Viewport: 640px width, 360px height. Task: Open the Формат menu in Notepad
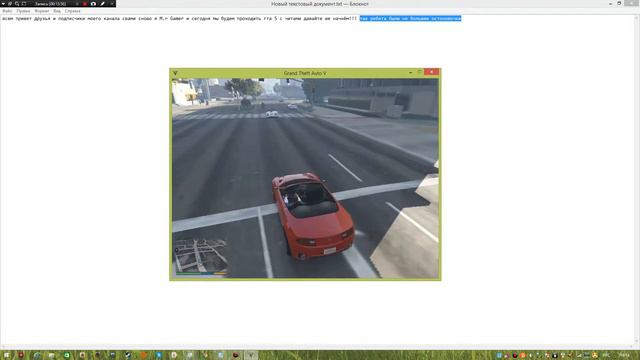tap(42, 11)
